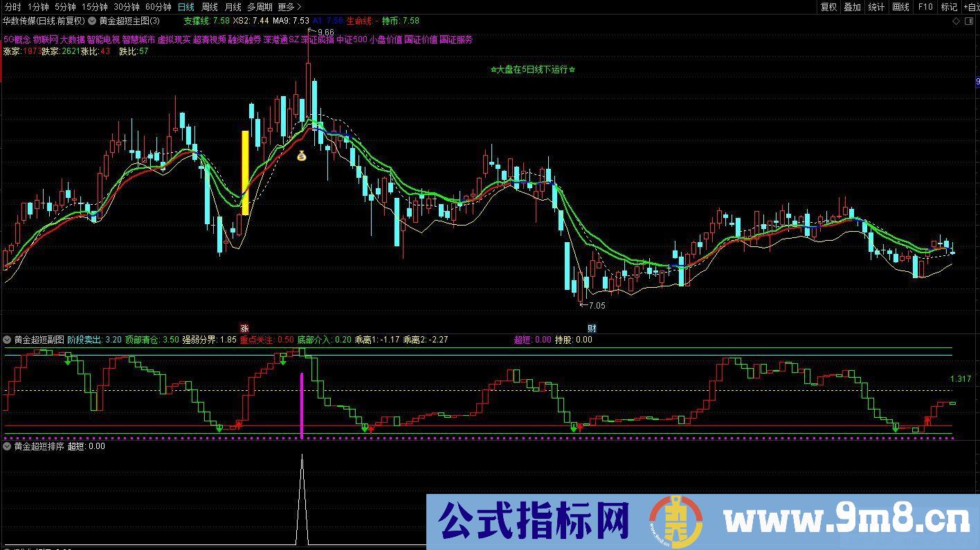Click the 9.66 high price label
Viewport: 980px width, 550px height.
325,33
